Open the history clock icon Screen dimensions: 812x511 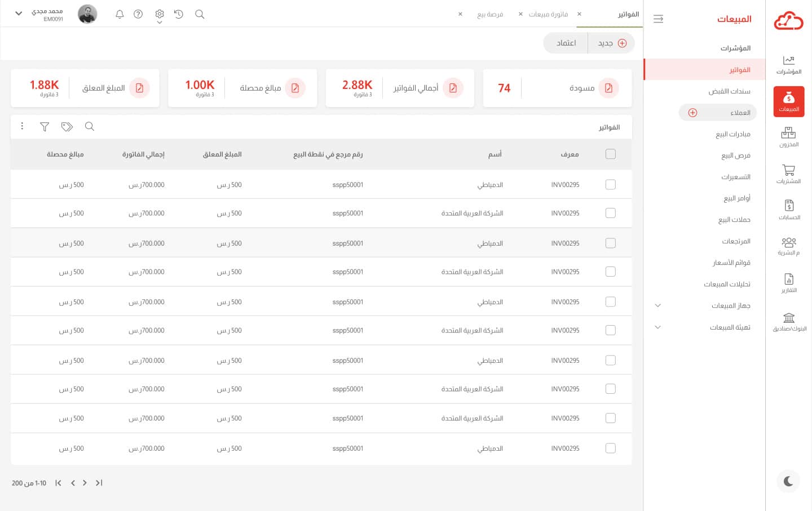pyautogui.click(x=179, y=14)
